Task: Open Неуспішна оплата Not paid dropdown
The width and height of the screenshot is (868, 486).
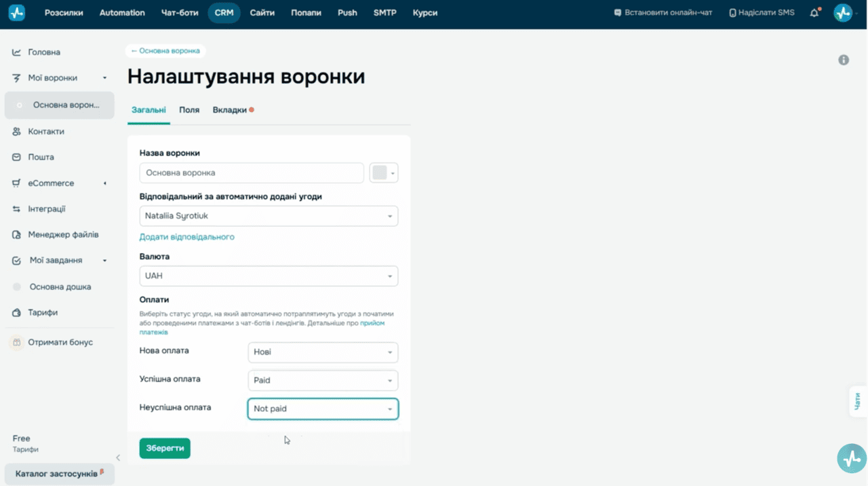Action: 323,409
